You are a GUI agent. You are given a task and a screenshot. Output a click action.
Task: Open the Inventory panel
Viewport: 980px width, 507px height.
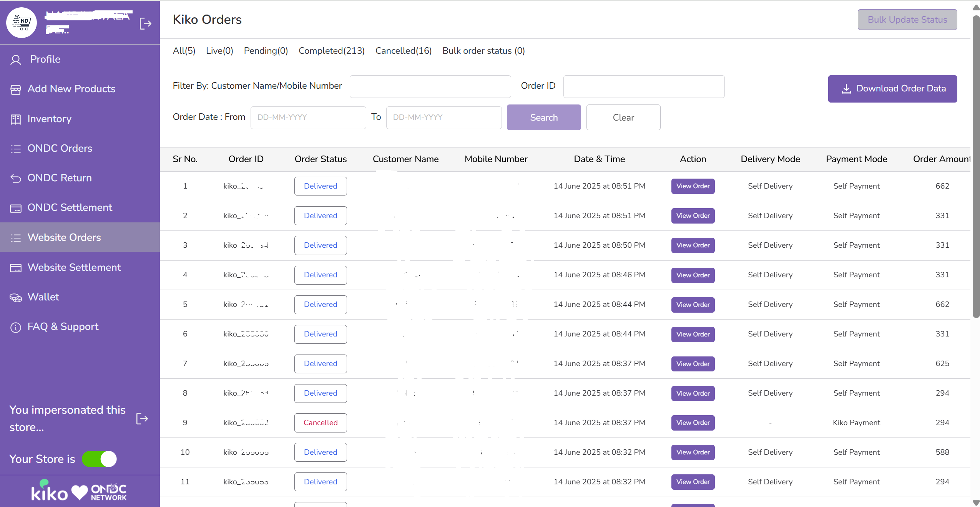[x=16, y=119]
